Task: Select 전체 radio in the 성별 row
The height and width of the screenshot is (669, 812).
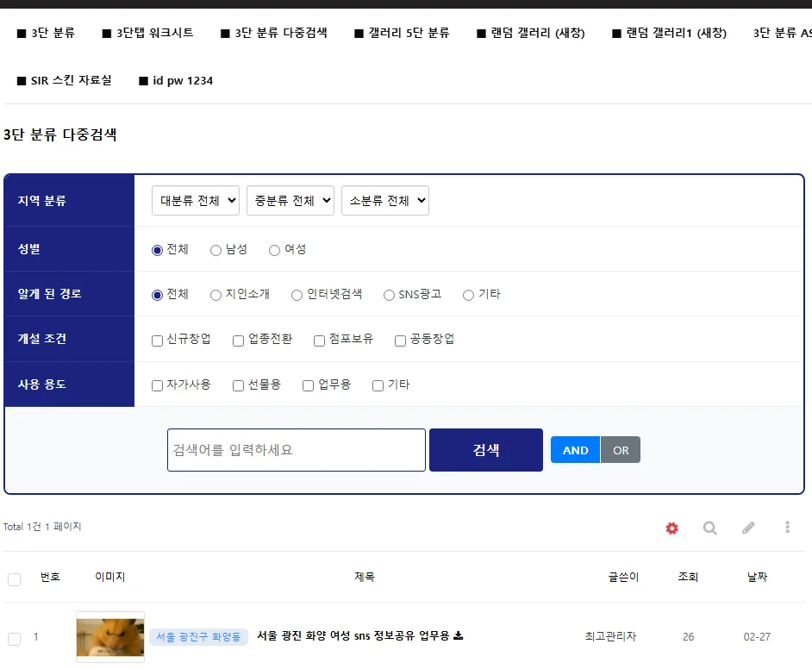Action: click(157, 251)
